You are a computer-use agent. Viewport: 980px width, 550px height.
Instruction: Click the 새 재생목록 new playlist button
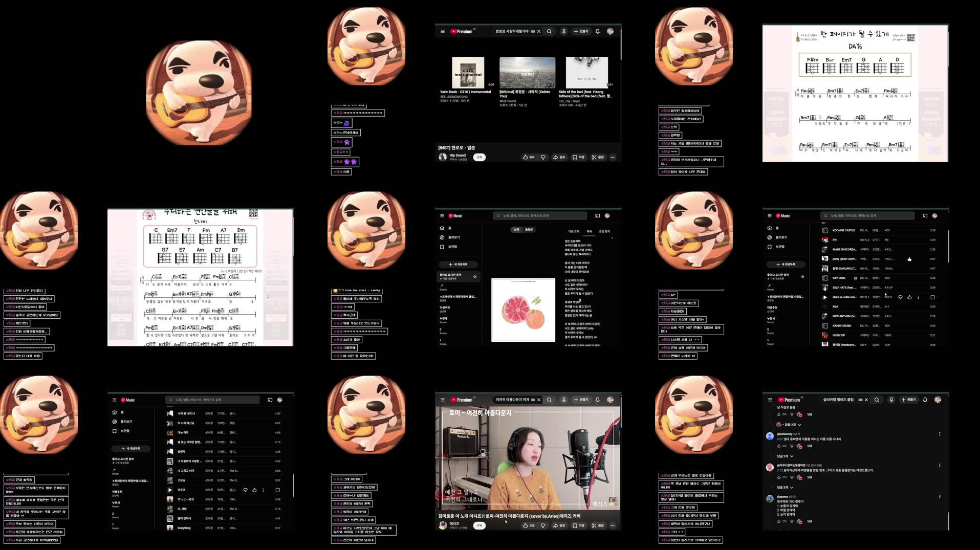pos(458,265)
